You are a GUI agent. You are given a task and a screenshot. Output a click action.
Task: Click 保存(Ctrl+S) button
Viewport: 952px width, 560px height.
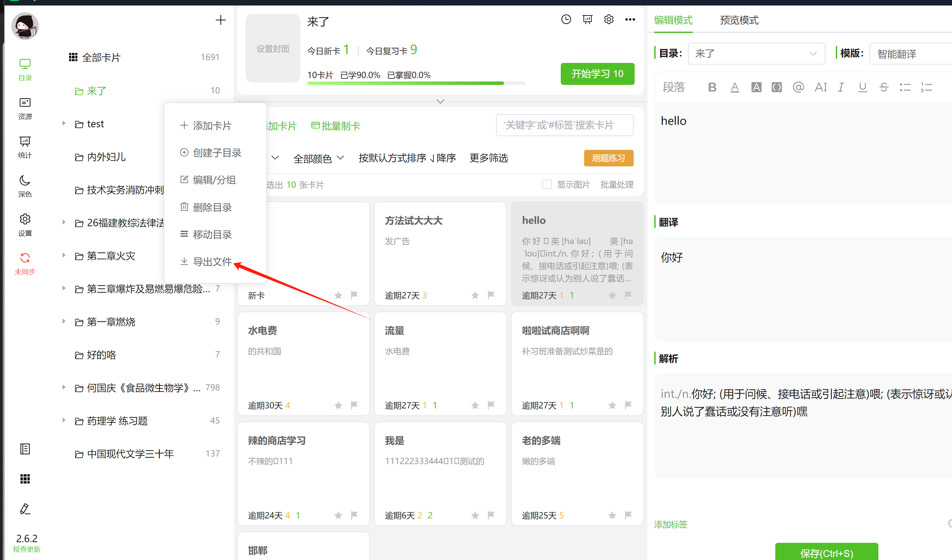827,552
